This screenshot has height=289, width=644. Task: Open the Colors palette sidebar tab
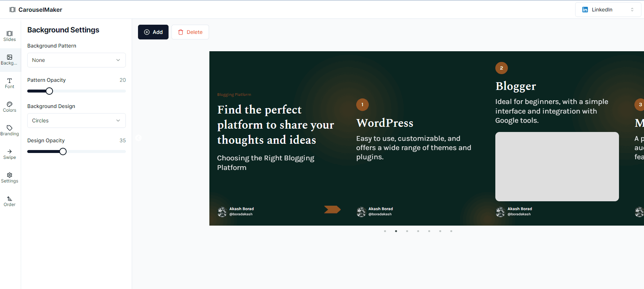coord(10,107)
